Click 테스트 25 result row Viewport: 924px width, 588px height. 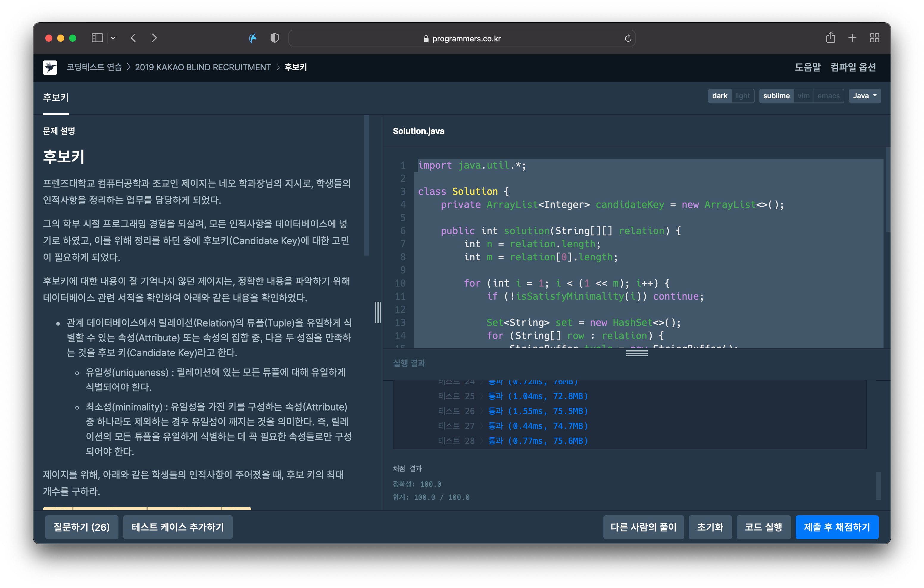[513, 396]
